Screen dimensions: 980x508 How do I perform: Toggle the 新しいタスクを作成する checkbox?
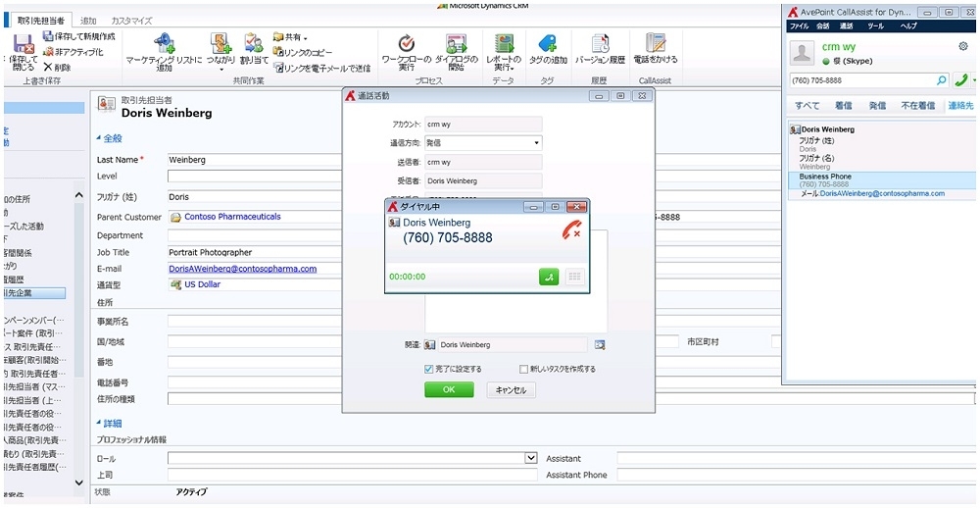coord(524,369)
